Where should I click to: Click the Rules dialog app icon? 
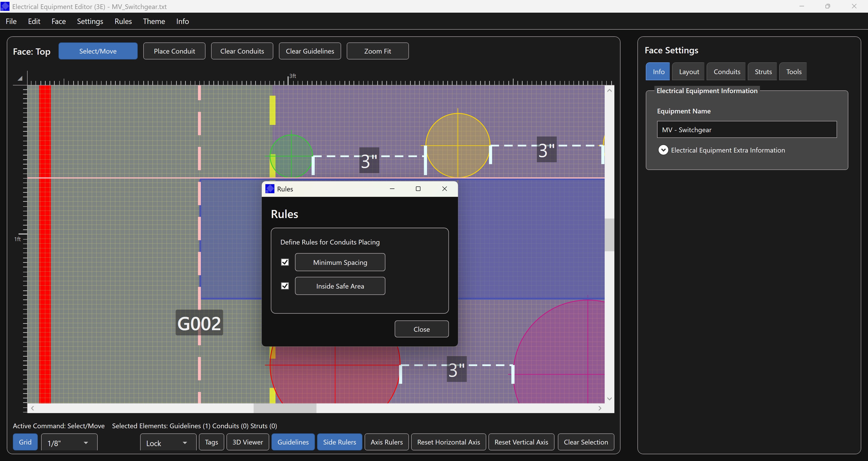[x=270, y=189]
